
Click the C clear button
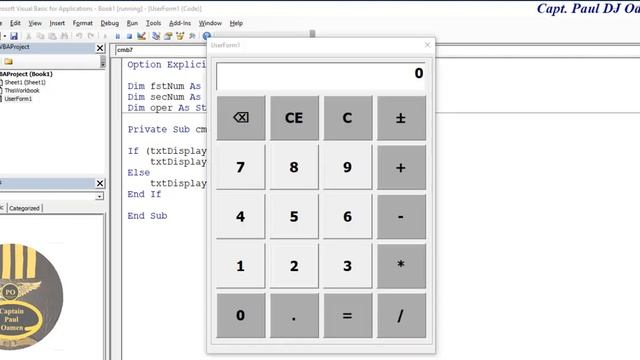pyautogui.click(x=348, y=118)
